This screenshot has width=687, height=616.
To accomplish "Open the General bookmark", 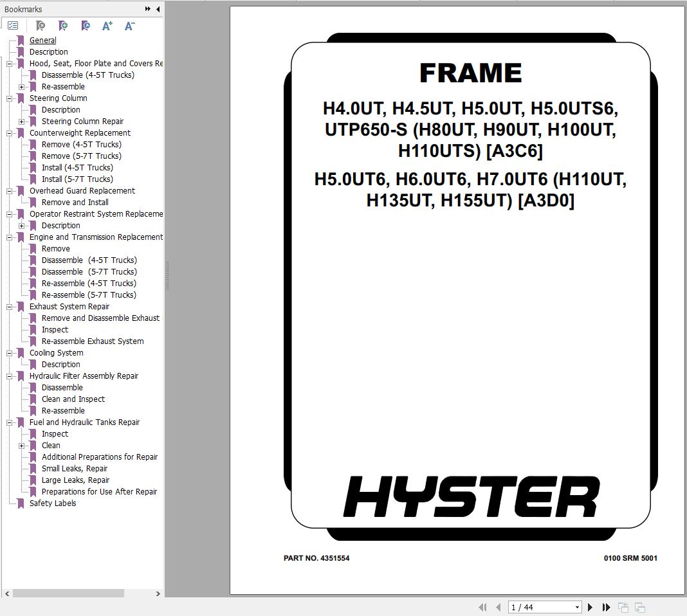I will tap(43, 41).
